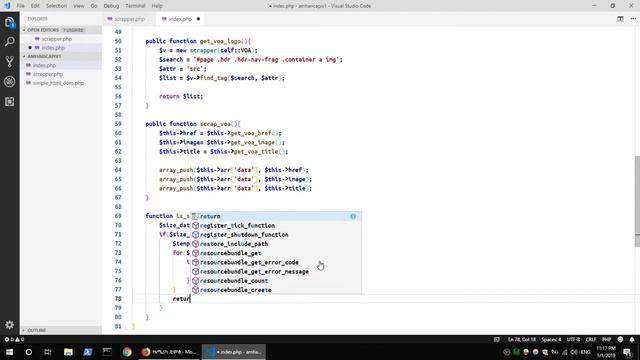The image size is (640, 360).
Task: Click the Ln 78, Col 18 status entry
Action: 522,339
